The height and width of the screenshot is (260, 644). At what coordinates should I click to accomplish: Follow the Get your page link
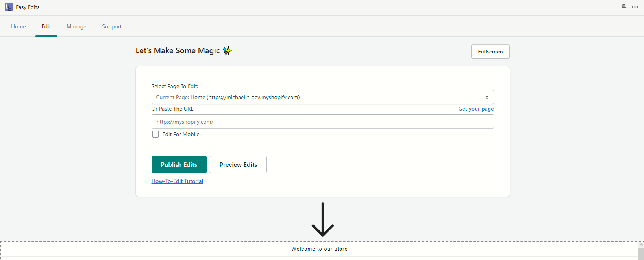476,109
